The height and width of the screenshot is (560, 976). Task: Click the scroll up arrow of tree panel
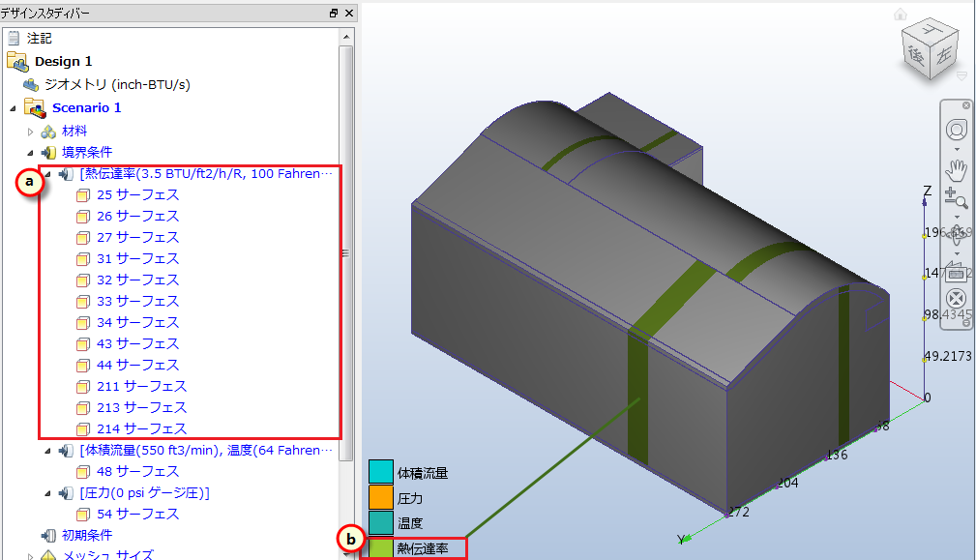346,38
